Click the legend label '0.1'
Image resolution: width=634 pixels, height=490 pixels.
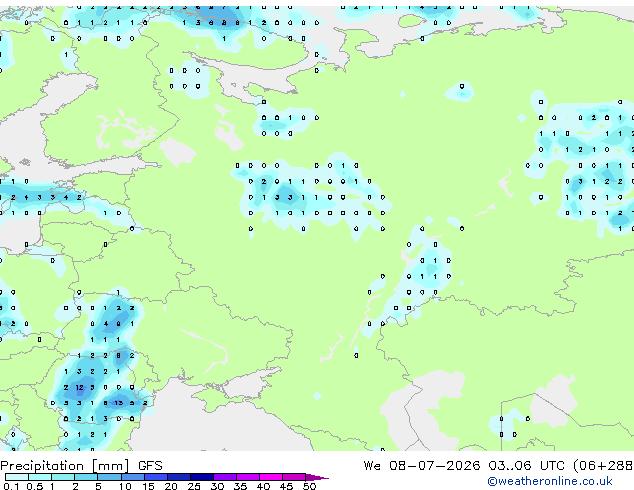(x=11, y=486)
